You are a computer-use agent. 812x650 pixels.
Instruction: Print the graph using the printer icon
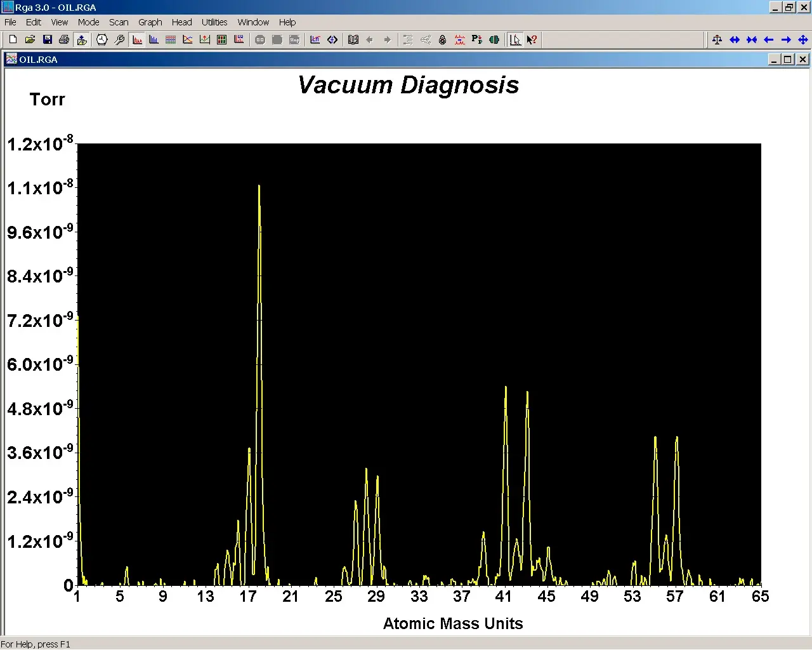64,40
